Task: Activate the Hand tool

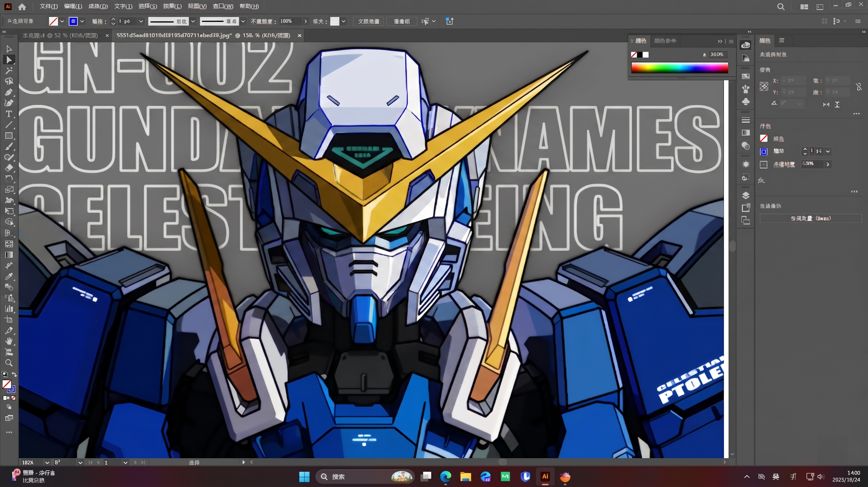Action: tap(9, 341)
